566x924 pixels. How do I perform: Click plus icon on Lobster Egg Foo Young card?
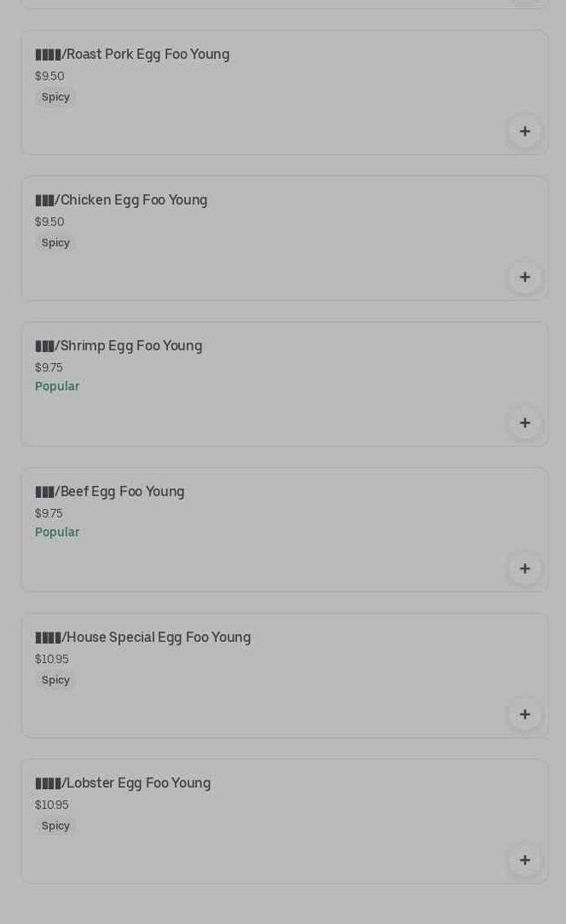tap(524, 860)
